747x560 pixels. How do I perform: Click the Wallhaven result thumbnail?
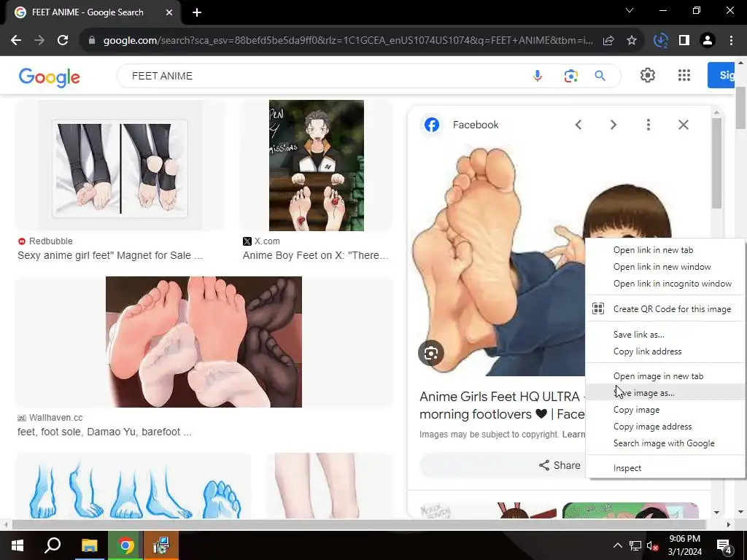[204, 342]
